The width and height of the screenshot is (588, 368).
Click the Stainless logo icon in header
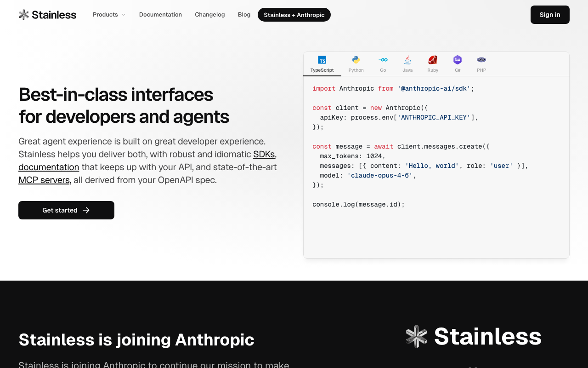coord(24,15)
